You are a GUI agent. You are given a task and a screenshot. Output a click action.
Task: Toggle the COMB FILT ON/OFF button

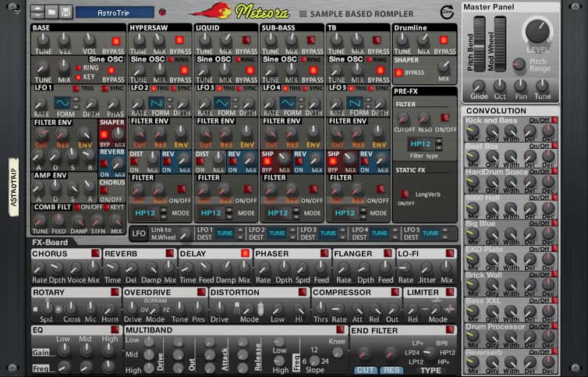coord(77,208)
